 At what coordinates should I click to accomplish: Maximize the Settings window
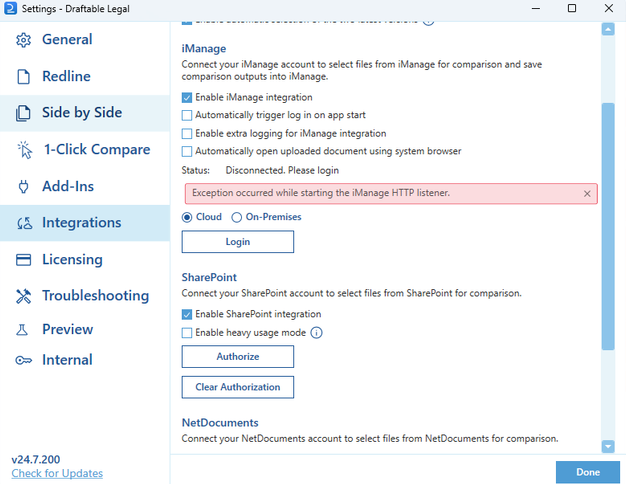572,8
